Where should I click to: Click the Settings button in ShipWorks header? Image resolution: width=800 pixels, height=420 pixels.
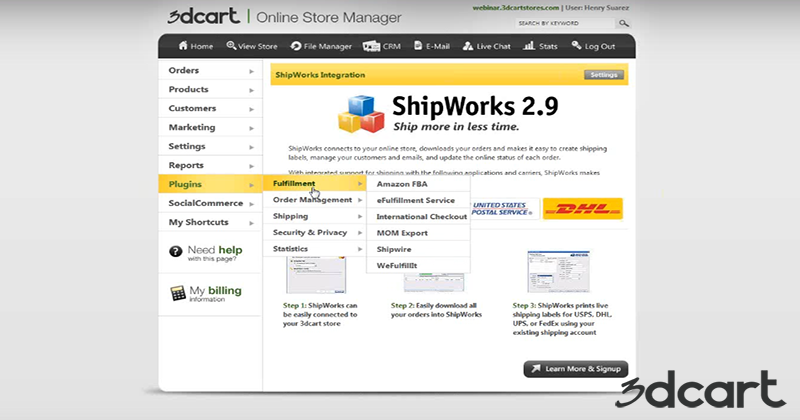click(602, 75)
